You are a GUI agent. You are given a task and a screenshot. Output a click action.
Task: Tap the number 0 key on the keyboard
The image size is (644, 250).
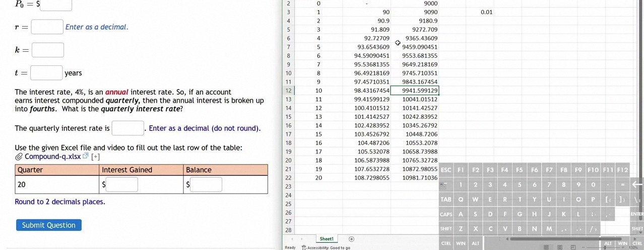(x=593, y=185)
